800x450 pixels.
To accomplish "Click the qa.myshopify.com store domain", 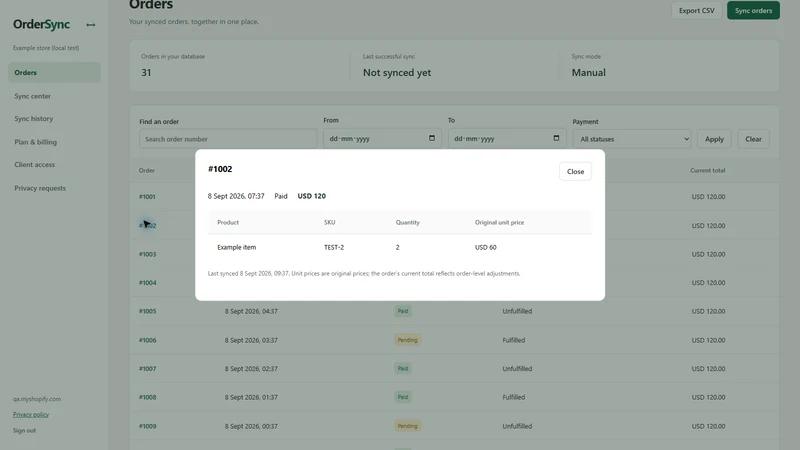I will (37, 399).
